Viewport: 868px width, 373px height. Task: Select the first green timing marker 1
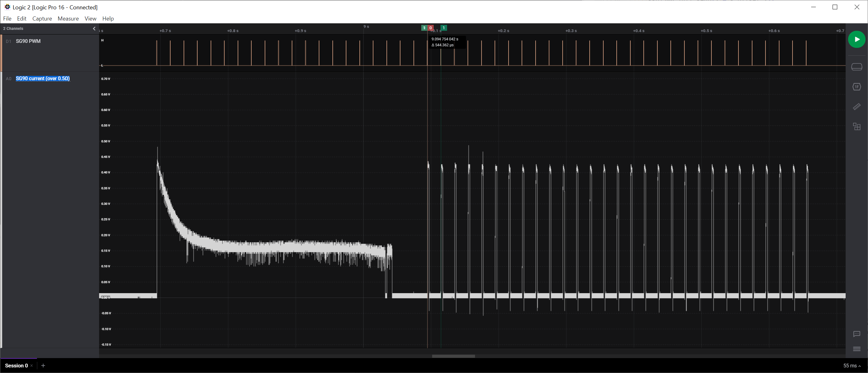pyautogui.click(x=424, y=28)
